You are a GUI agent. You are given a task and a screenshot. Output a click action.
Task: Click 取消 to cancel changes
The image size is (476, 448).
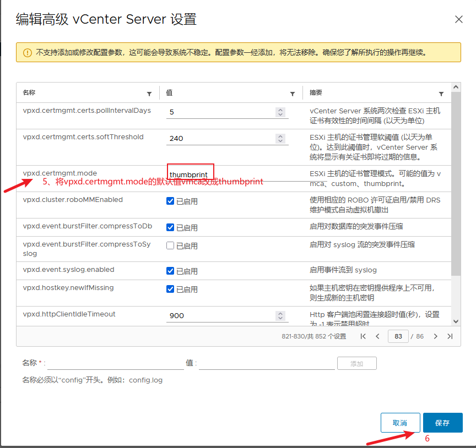coord(400,423)
